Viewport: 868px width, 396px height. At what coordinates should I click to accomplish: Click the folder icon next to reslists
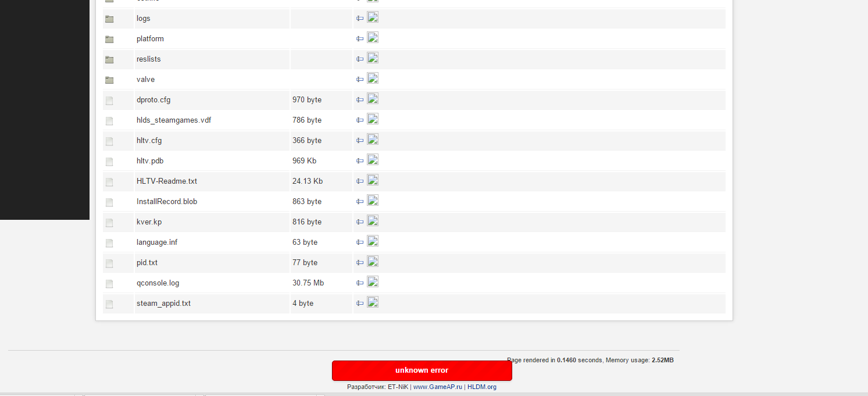[109, 59]
